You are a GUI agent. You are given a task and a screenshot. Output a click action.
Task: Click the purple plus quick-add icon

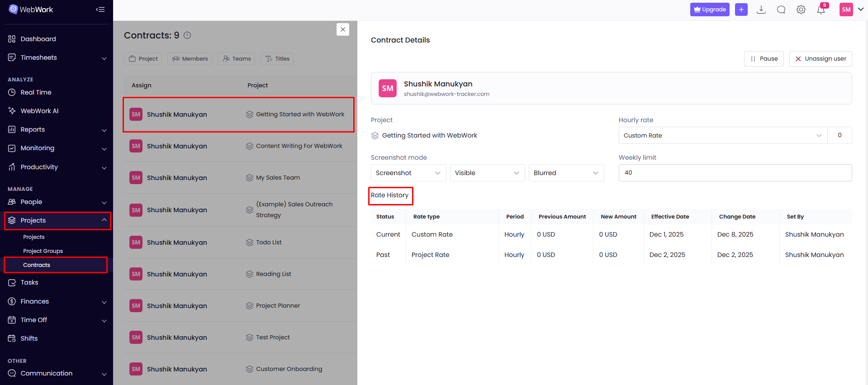tap(741, 10)
